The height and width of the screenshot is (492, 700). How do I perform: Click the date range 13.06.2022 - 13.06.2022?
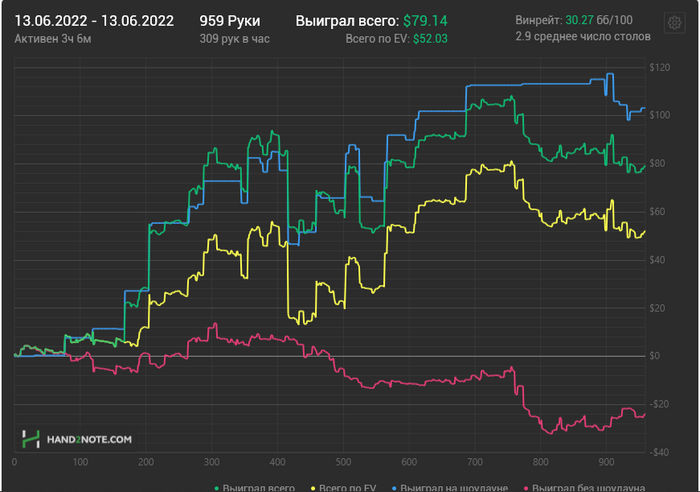[x=94, y=21]
